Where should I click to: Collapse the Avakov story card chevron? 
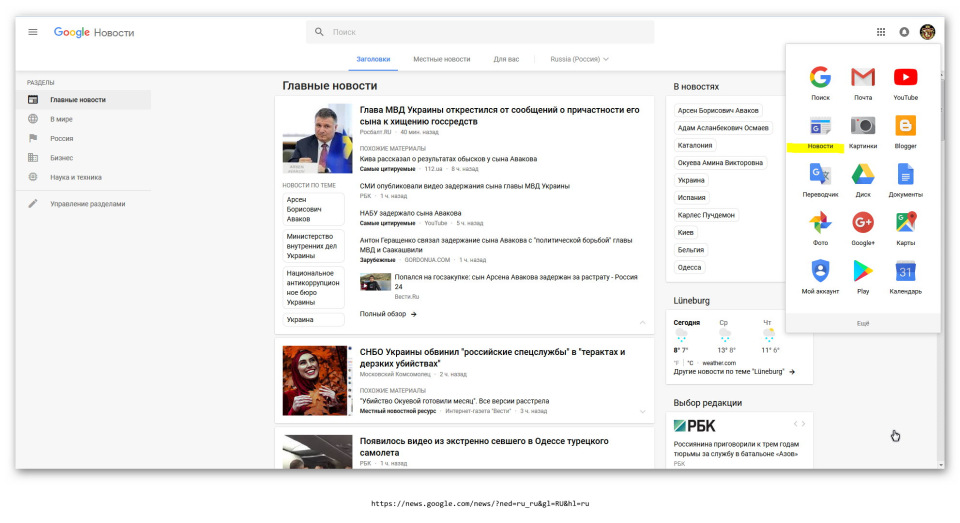tap(642, 323)
